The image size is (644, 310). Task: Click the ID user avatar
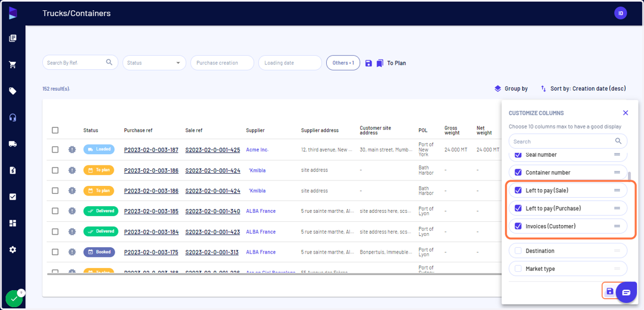pos(620,13)
